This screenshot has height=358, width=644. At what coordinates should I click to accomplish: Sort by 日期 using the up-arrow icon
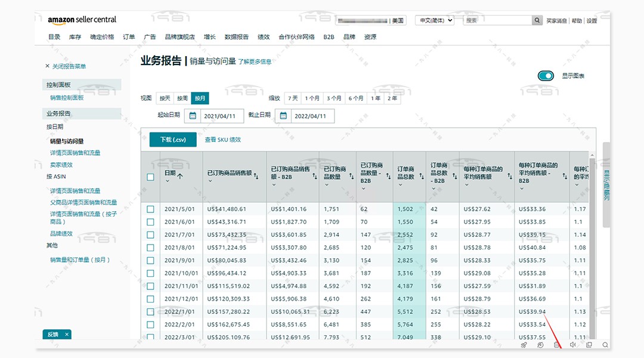180,175
